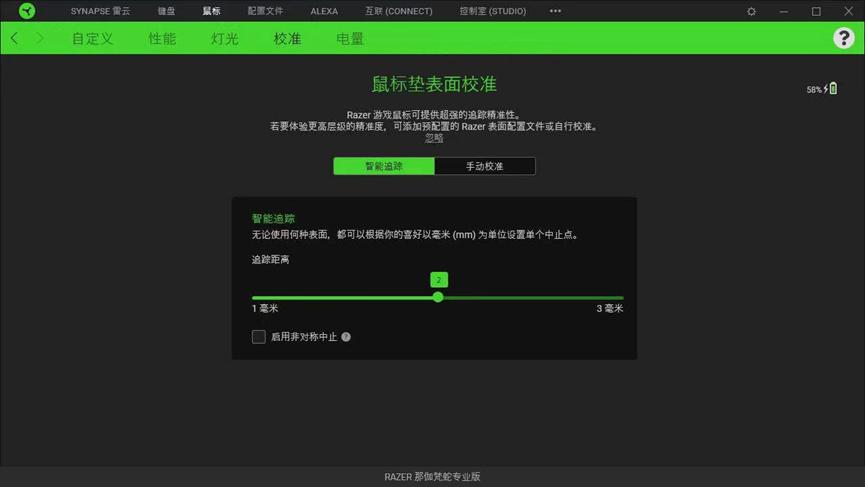Image resolution: width=865 pixels, height=487 pixels.
Task: Switch to the 自定义 subtab
Action: [92, 39]
